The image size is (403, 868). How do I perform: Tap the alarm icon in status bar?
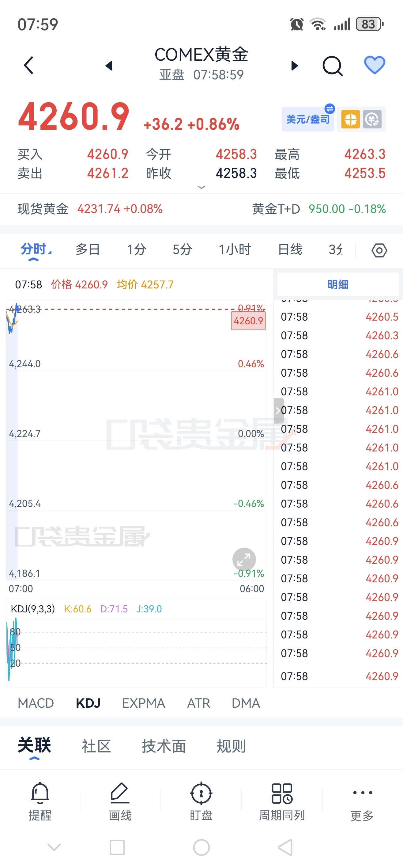pyautogui.click(x=297, y=24)
